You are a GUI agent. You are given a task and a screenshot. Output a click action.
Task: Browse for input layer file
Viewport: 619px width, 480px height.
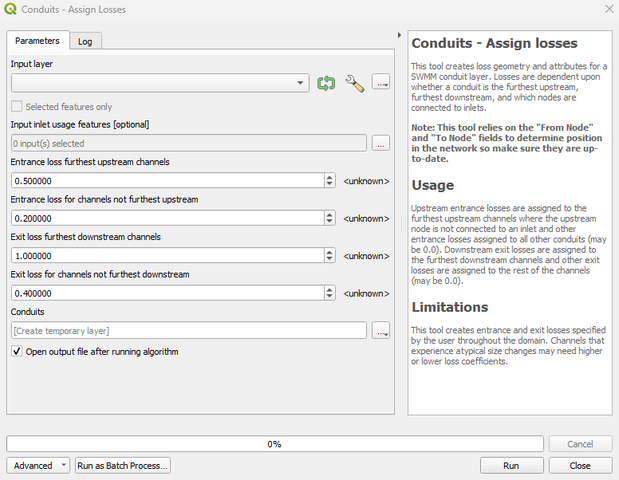tap(380, 82)
